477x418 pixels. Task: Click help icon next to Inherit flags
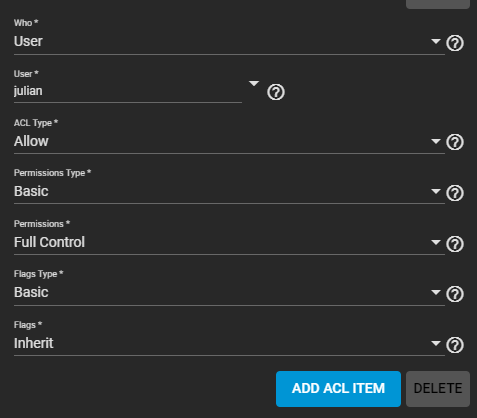pyautogui.click(x=455, y=345)
